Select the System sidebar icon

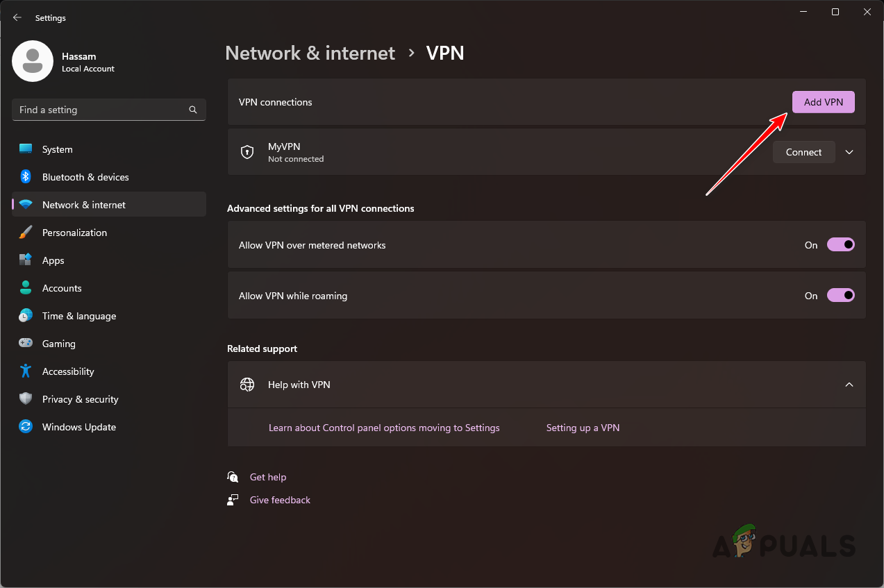coord(25,149)
